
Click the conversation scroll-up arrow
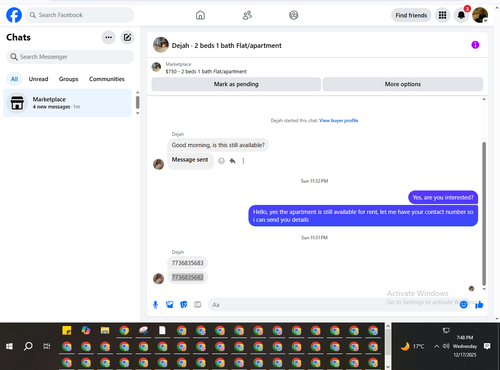coord(484,99)
